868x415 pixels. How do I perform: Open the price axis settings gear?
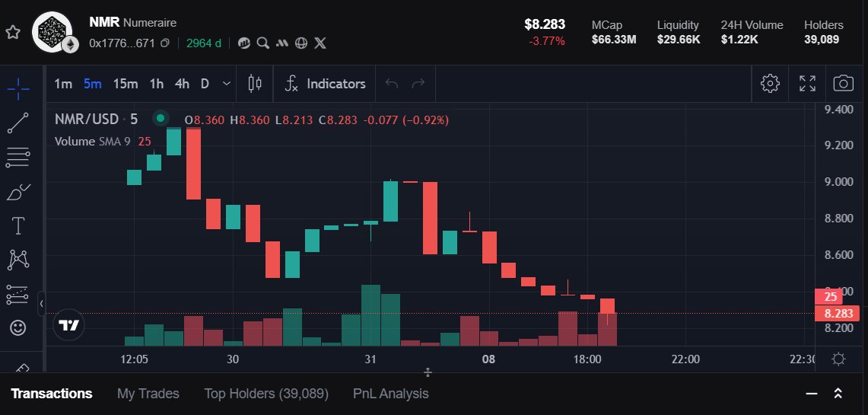[838, 359]
